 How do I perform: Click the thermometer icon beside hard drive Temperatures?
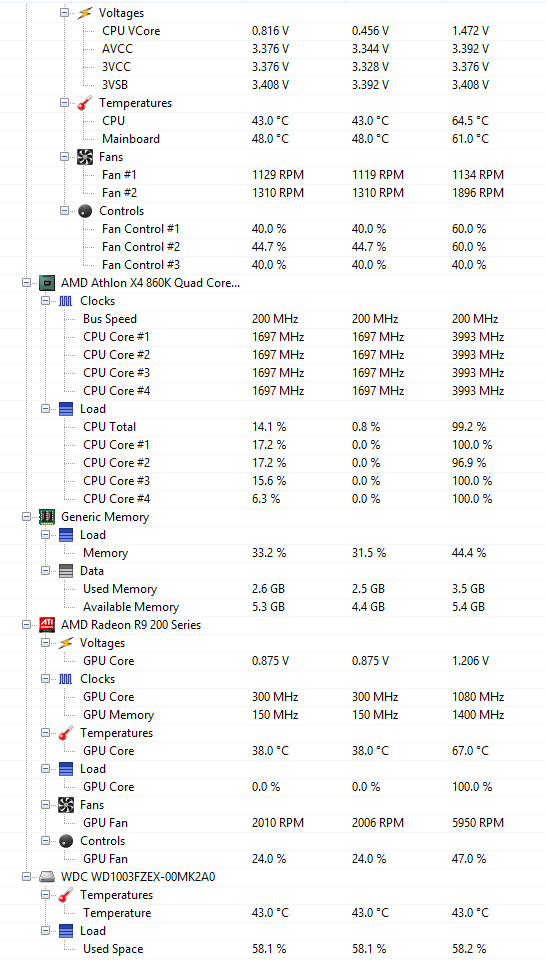66,895
